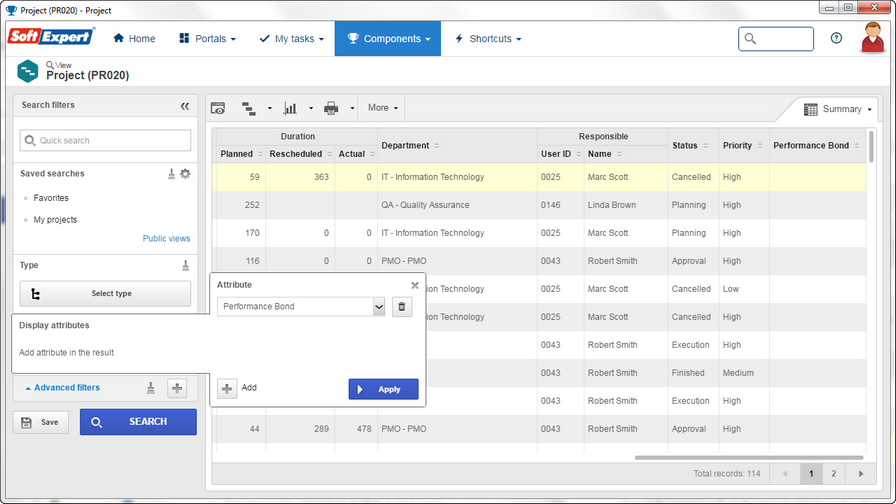The height and width of the screenshot is (504, 896).
Task: Sort by the Performance Bond column header
Action: point(816,146)
